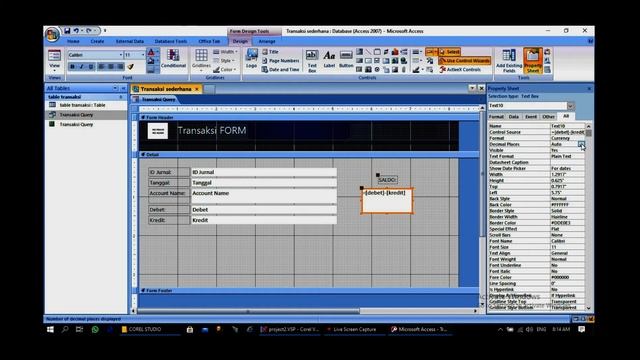Toggle the Property Sheet button
Image resolution: width=640 pixels, height=360 pixels.
pyautogui.click(x=533, y=60)
